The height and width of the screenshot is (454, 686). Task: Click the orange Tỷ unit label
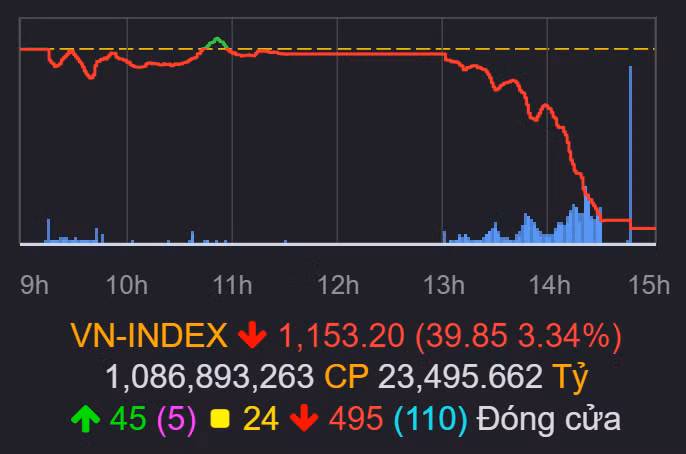pos(570,378)
